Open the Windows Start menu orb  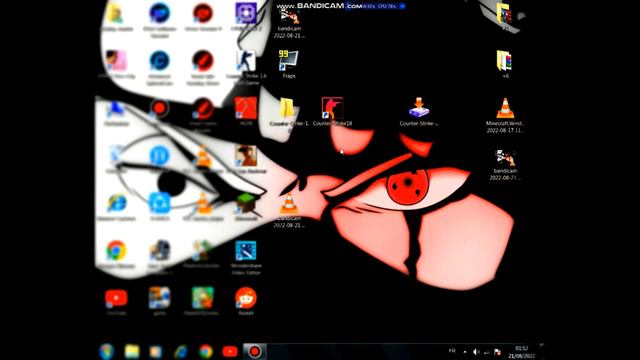[x=107, y=351]
